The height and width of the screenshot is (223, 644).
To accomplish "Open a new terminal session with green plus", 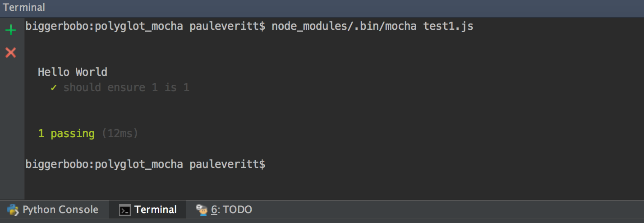I will pos(10,31).
